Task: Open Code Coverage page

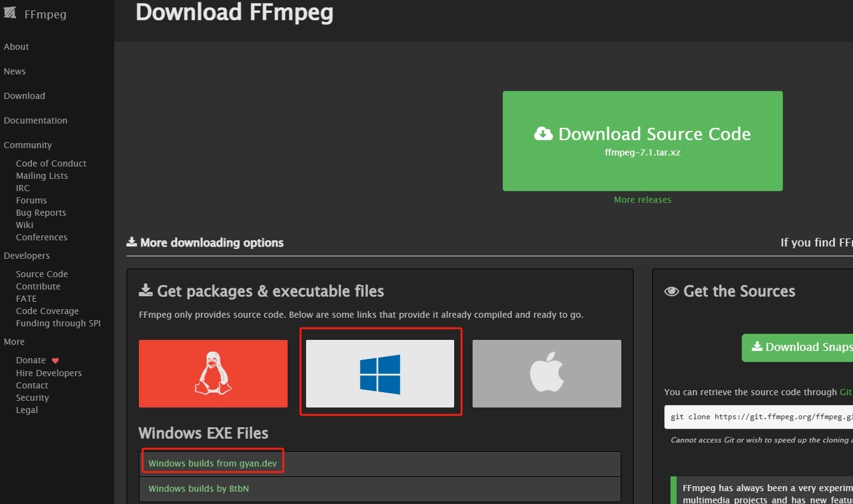Action: [47, 311]
